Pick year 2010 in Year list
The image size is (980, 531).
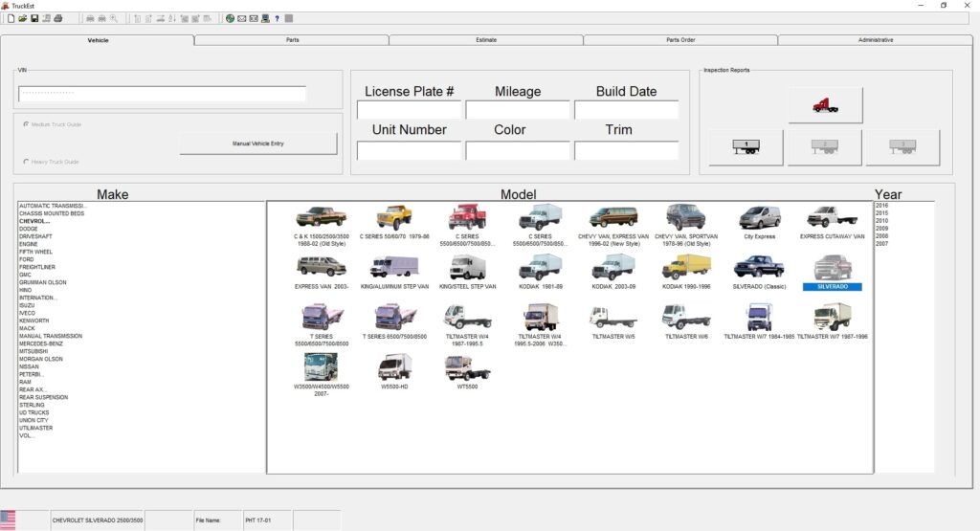[x=881, y=220]
